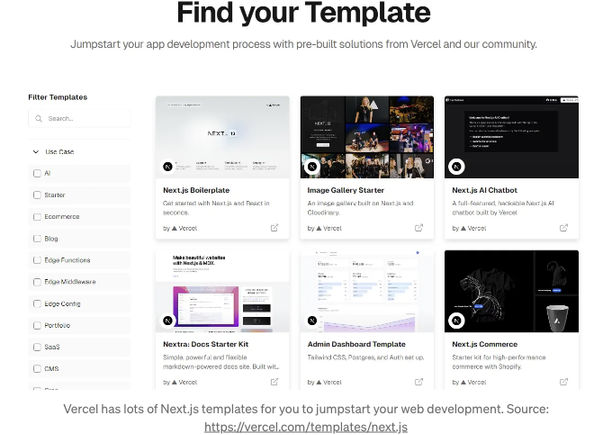Click the Next.js Commerce title
Image resolution: width=612 pixels, height=435 pixels.
click(x=485, y=344)
